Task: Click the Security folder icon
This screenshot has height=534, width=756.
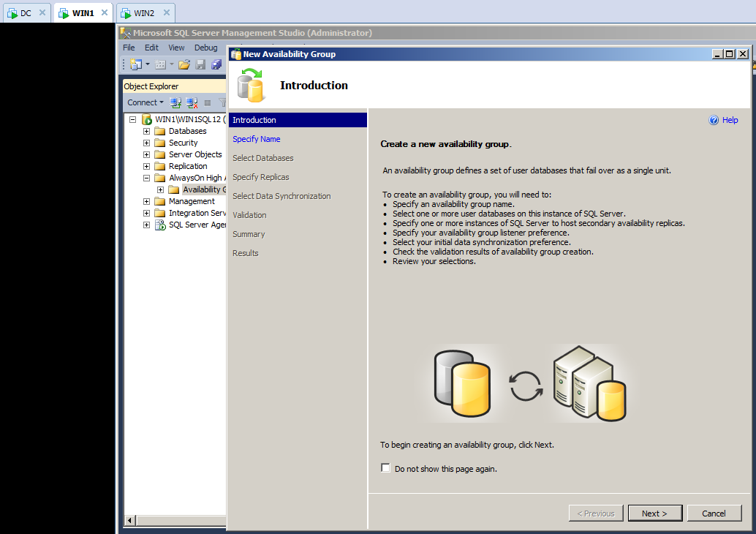Action: tap(160, 143)
